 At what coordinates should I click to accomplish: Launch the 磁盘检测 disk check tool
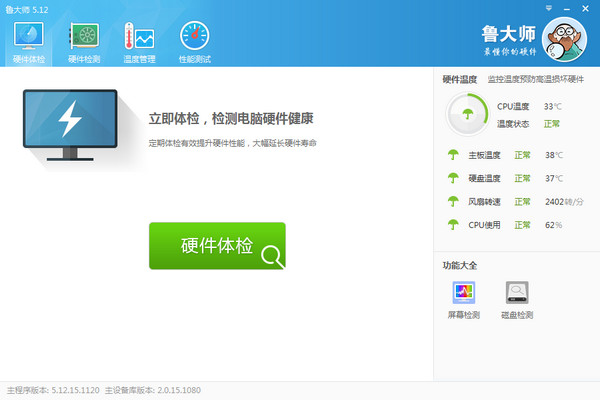pos(517,300)
